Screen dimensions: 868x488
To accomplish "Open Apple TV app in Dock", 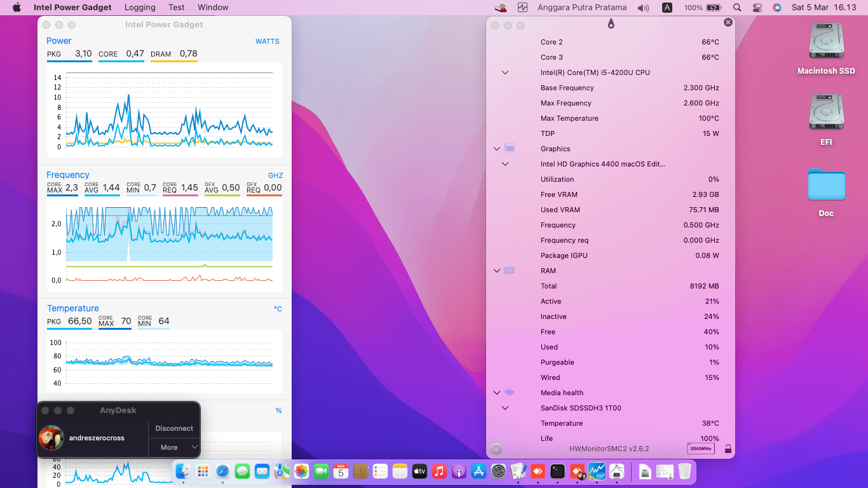I will [419, 471].
